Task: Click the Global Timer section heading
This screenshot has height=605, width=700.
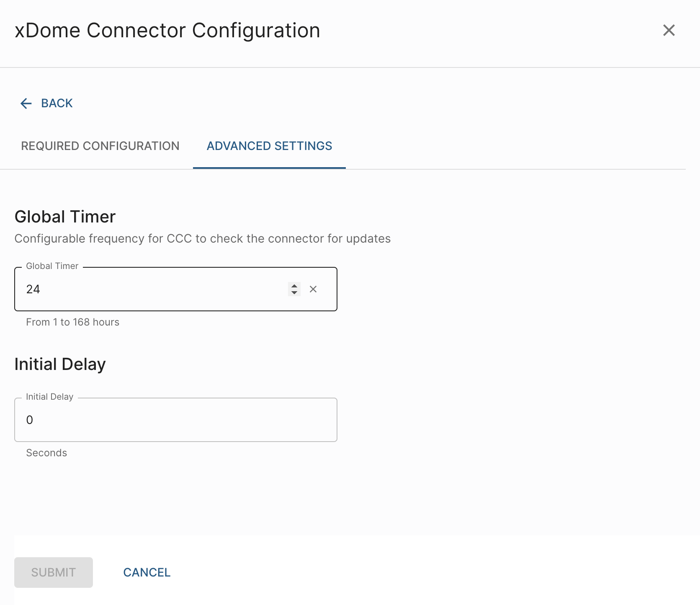Action: [65, 217]
